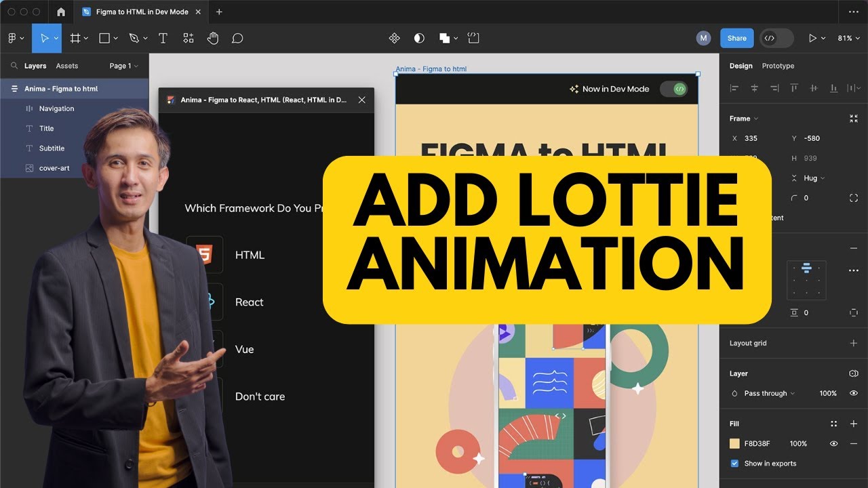
Task: Open the Frame type dropdown
Action: click(744, 119)
